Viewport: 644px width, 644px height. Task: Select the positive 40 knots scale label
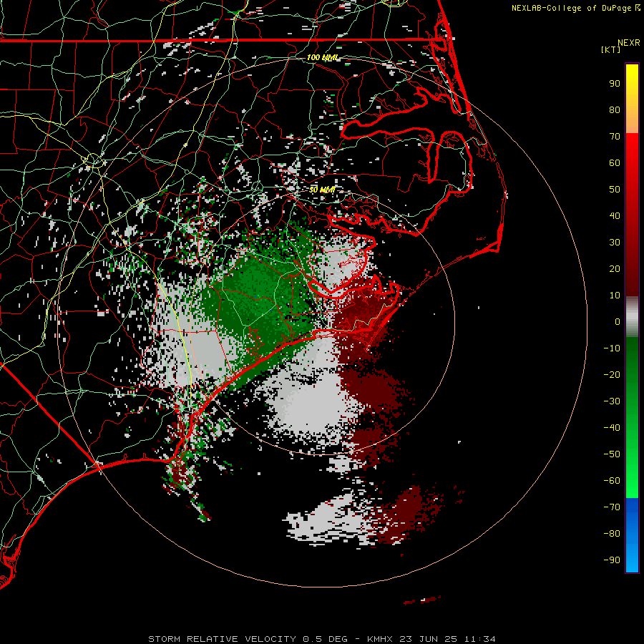(615, 215)
